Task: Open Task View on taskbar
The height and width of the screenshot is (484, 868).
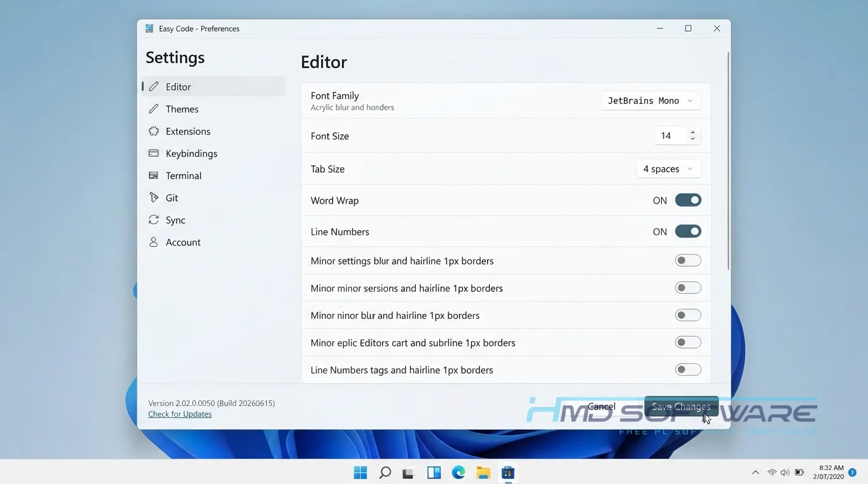Action: [409, 473]
